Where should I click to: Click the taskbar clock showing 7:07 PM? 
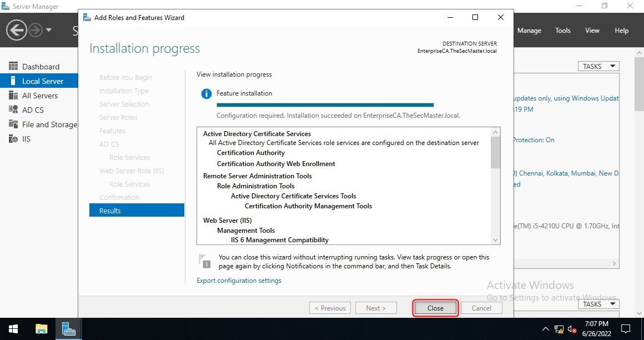pyautogui.click(x=596, y=328)
